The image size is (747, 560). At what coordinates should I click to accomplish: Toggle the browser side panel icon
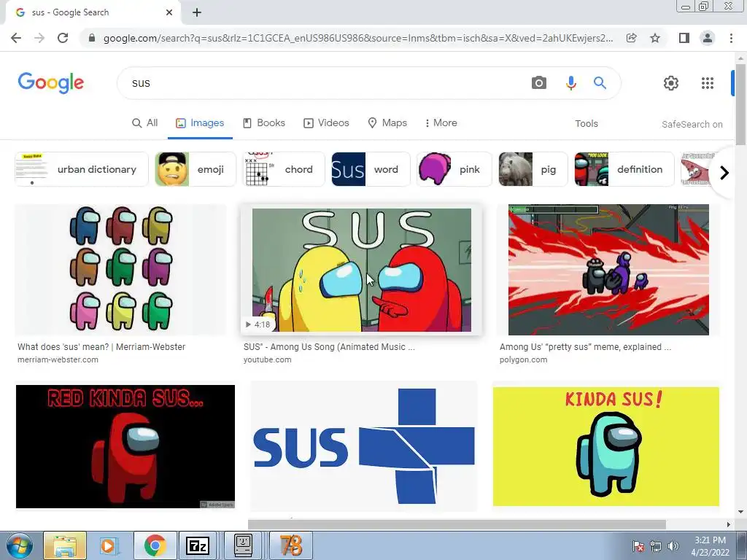click(684, 38)
